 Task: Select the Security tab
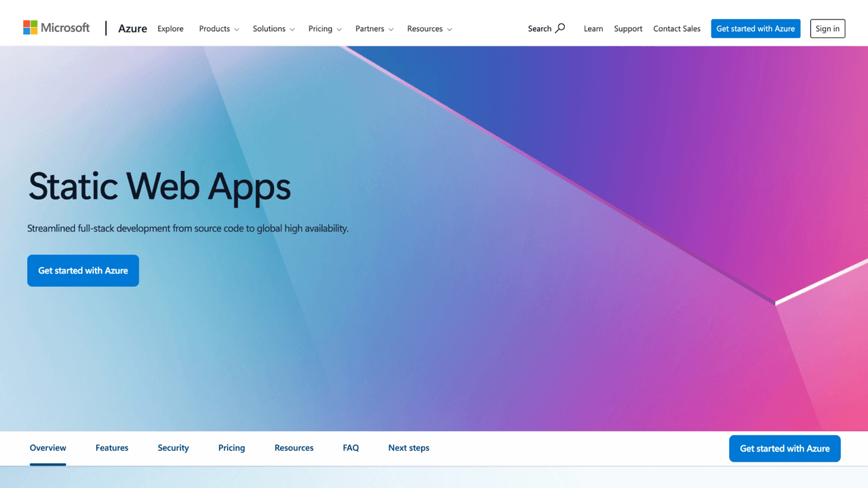[173, 448]
